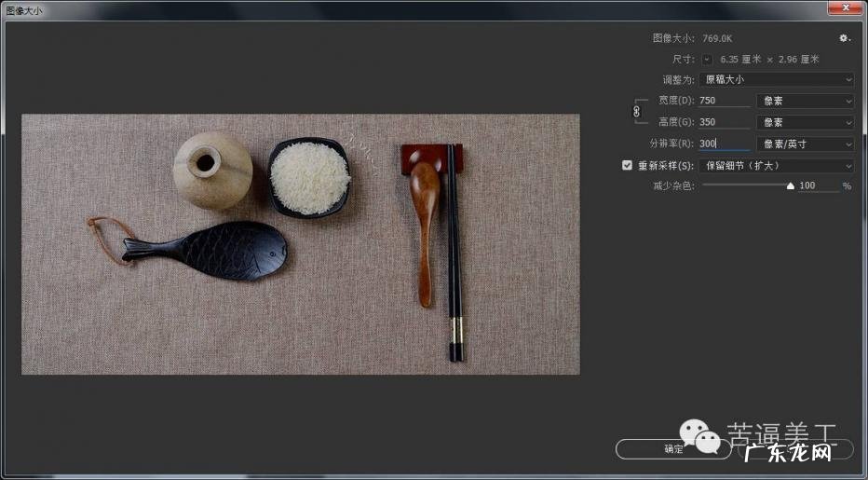
Task: Click the image preview area
Action: (x=301, y=244)
